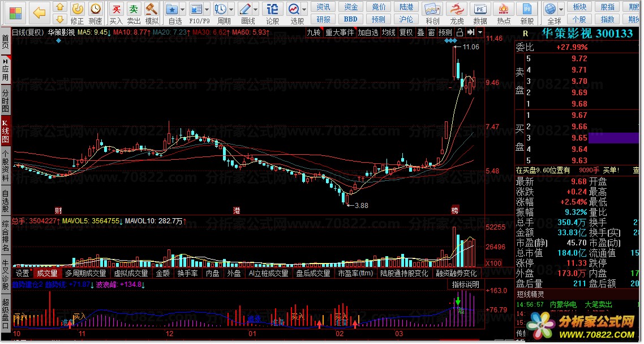Toggle the 叠 overlay option

pyautogui.click(x=421, y=32)
